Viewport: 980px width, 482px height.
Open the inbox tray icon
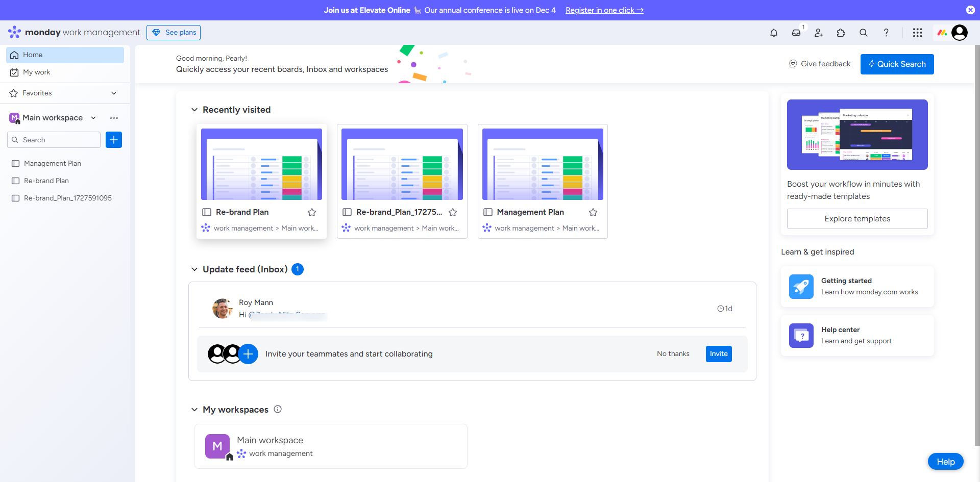[796, 33]
